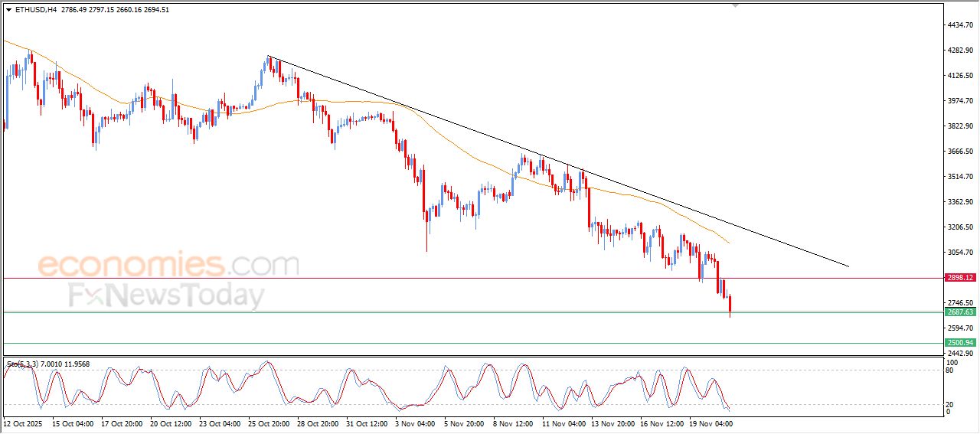Click the 3 Nov 04:00 time label
Image resolution: width=980 pixels, height=434 pixels.
(413, 423)
